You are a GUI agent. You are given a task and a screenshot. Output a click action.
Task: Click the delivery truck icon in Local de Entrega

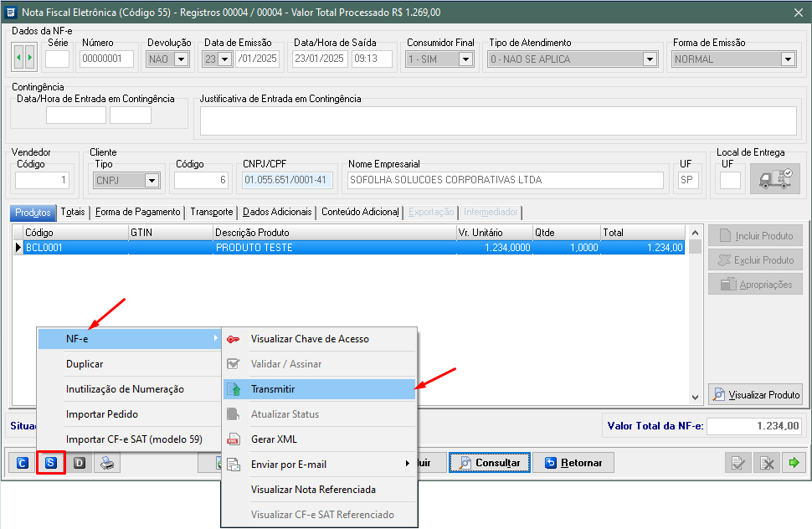pyautogui.click(x=774, y=179)
